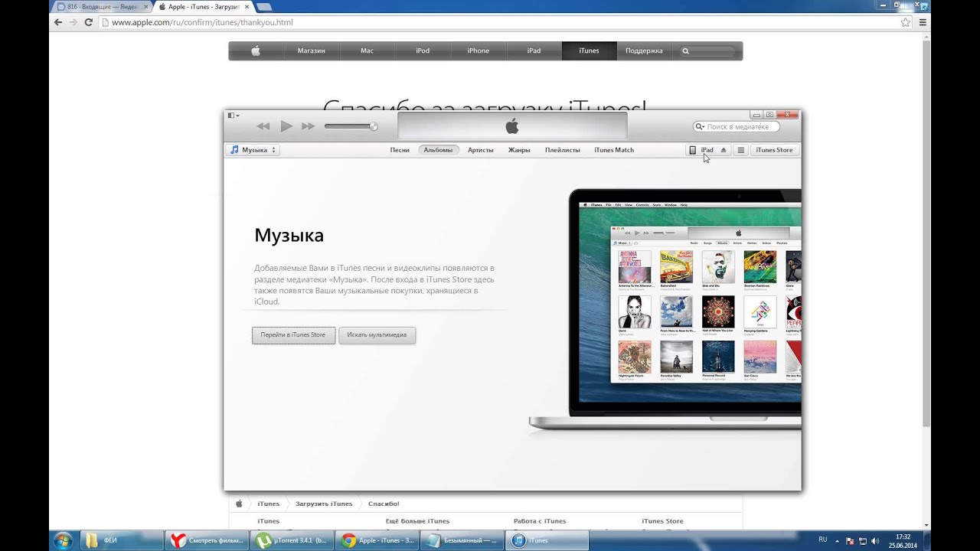The height and width of the screenshot is (551, 980).
Task: Click the Chrome forward arrow
Action: pos(73,22)
